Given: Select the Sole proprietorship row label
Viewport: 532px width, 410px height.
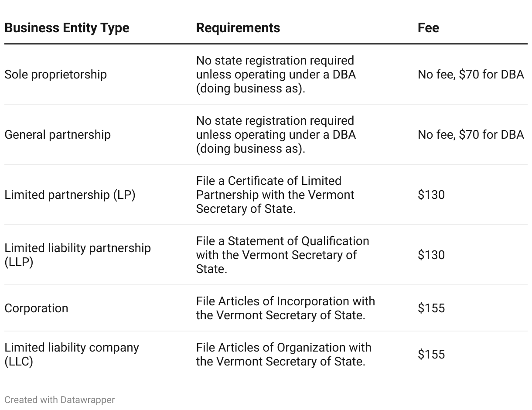Looking at the screenshot, I should (x=55, y=74).
